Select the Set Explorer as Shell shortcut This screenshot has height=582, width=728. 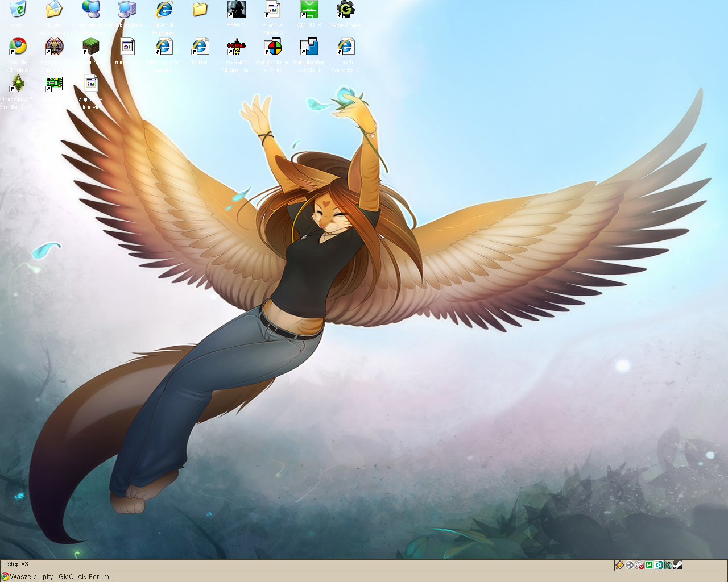(272, 47)
